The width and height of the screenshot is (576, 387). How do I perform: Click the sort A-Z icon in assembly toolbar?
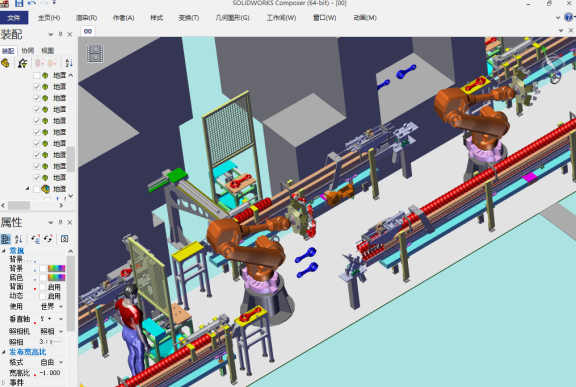pos(69,63)
